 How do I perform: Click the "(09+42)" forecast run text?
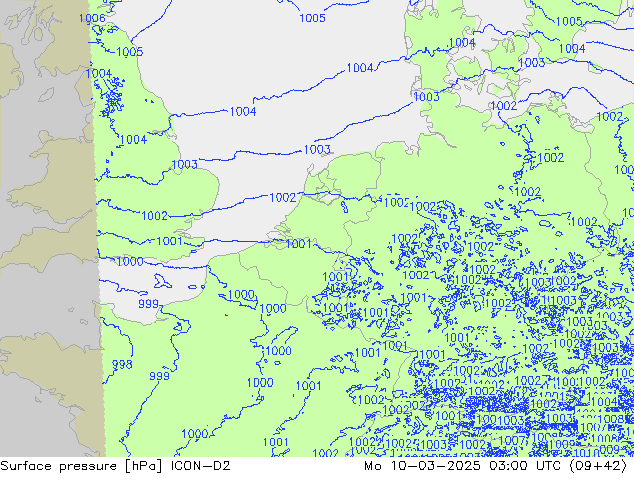[x=598, y=466]
